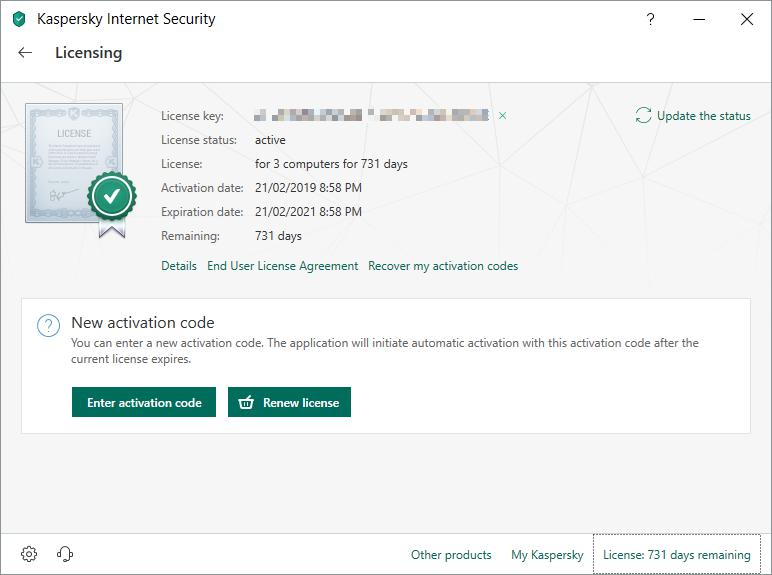Click the help question mark in title bar
The height and width of the screenshot is (575, 772).
pyautogui.click(x=651, y=19)
